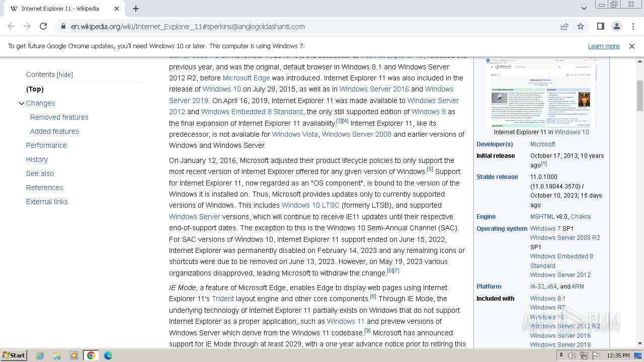Viewport: 644px width, 362px height.
Task: Enlarge the Internet Explorer 11 screenshot thumbnail
Action: (x=541, y=92)
